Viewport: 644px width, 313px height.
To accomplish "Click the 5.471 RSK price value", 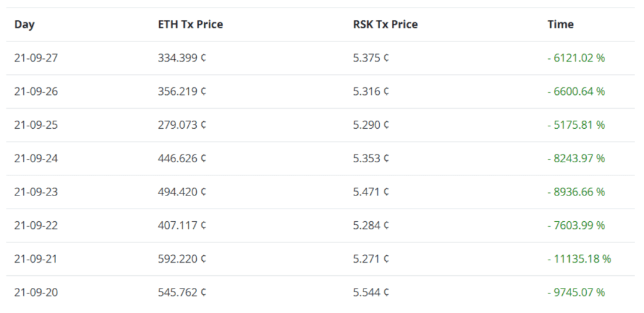I will pos(371,192).
